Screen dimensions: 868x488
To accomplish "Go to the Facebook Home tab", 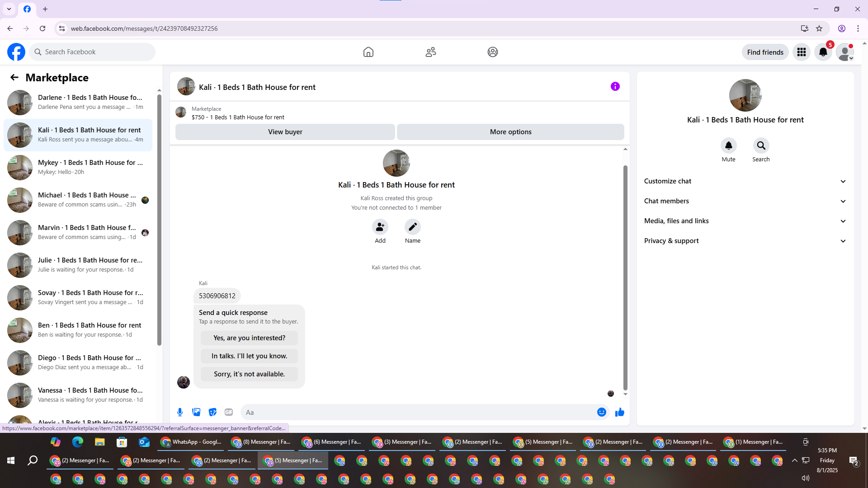I will tap(368, 52).
